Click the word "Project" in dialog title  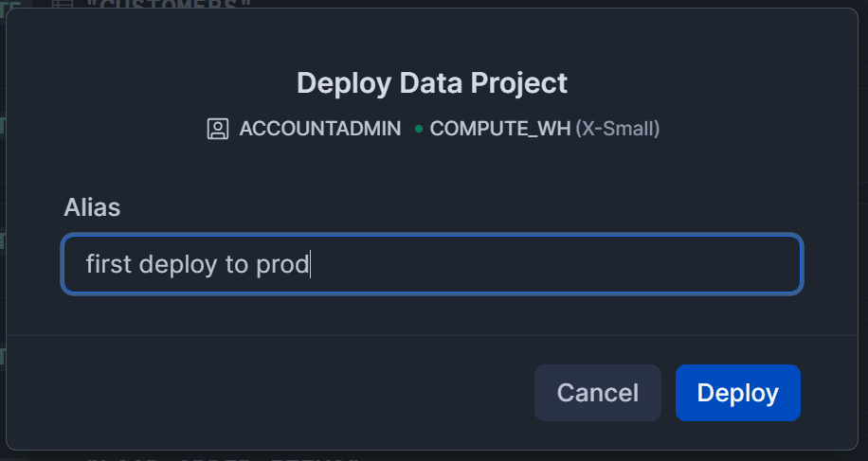tap(519, 82)
